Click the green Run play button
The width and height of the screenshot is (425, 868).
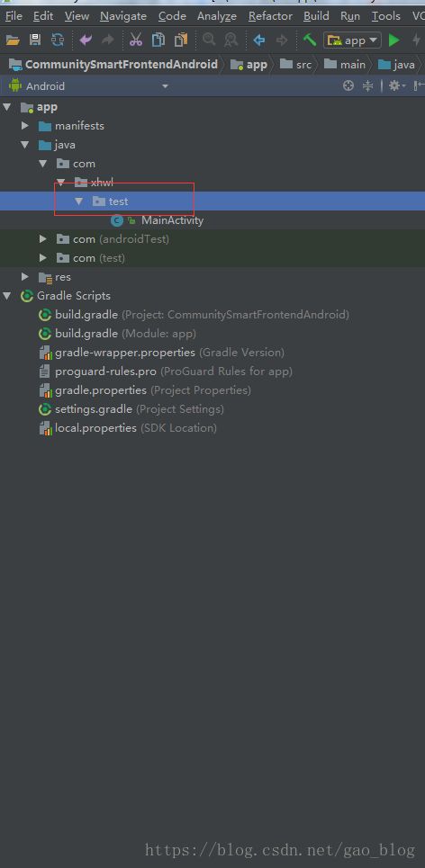tap(394, 40)
